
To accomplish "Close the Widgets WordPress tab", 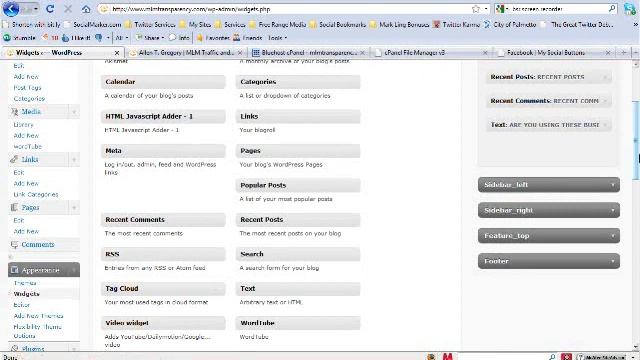I will [117, 53].
